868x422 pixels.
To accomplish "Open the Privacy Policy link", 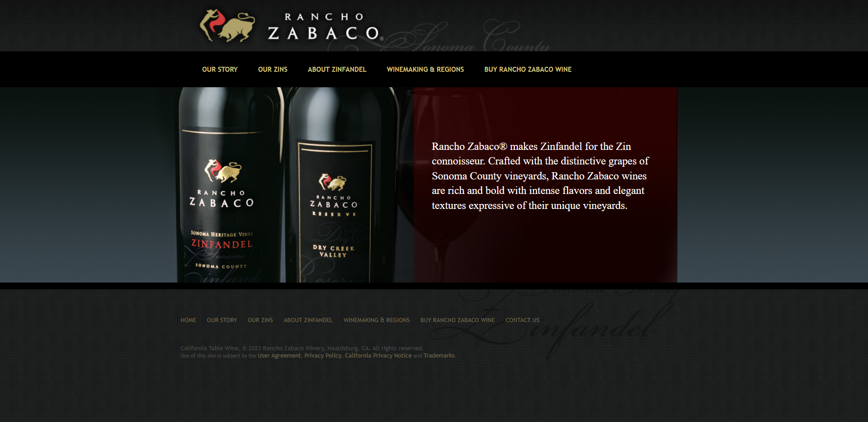I will click(323, 356).
